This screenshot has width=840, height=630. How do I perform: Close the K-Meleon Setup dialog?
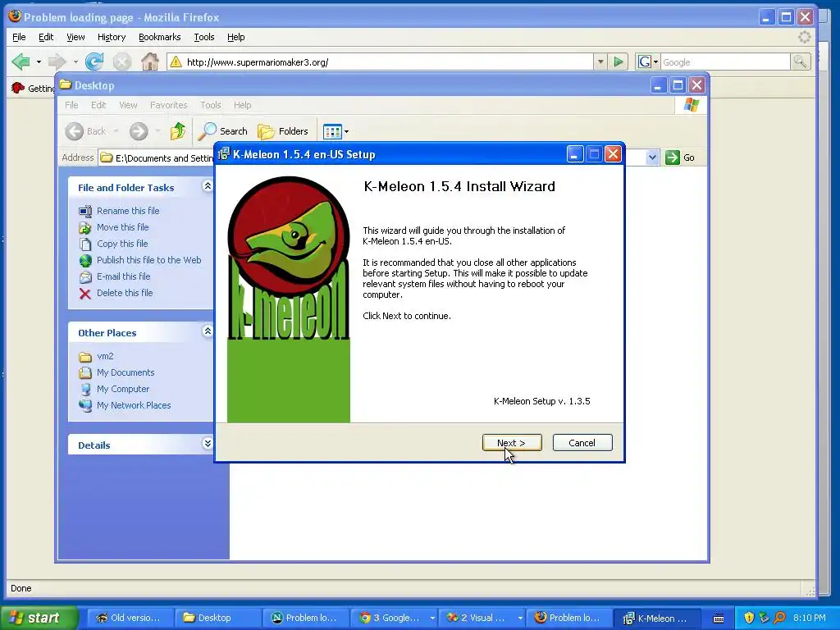613,154
